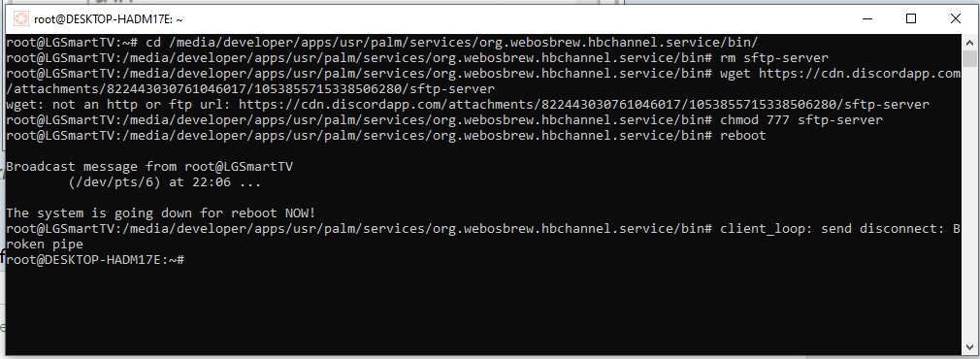The image size is (980, 359).
Task: Maximize the terminal window
Action: (911, 18)
